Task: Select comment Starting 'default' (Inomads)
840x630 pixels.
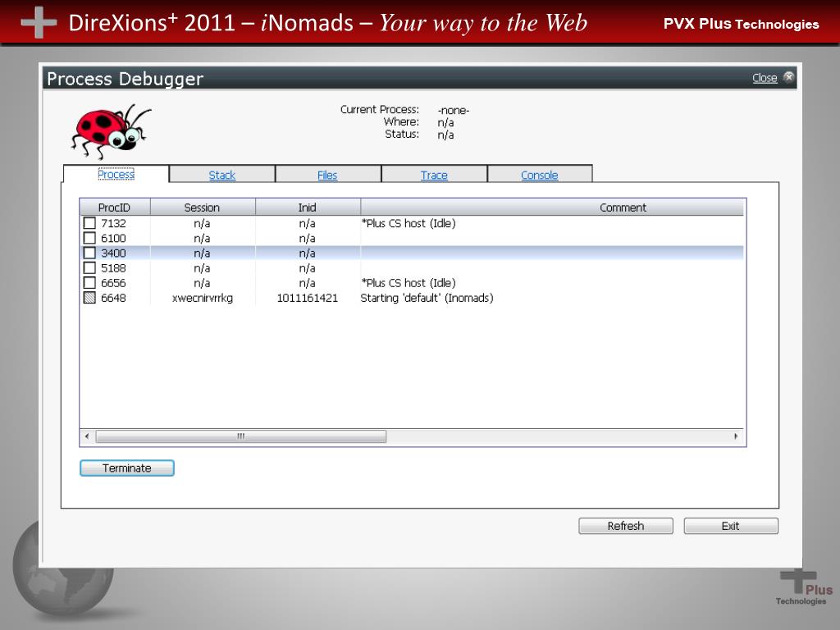Action: (427, 298)
